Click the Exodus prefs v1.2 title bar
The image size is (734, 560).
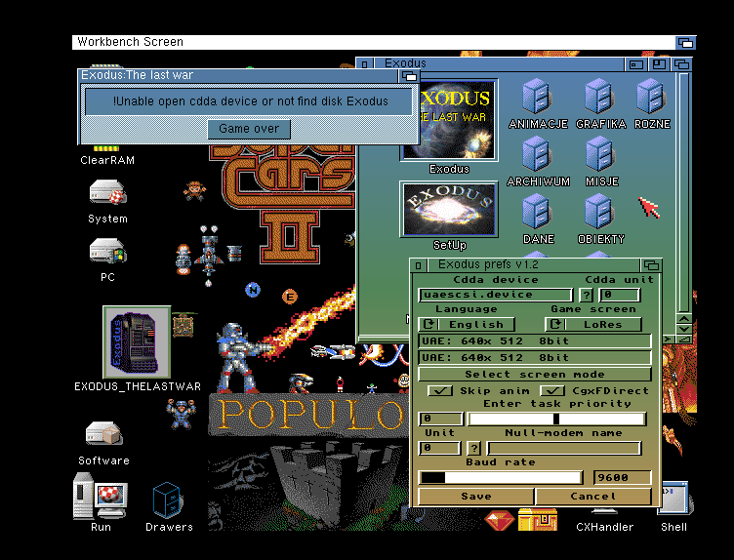533,265
